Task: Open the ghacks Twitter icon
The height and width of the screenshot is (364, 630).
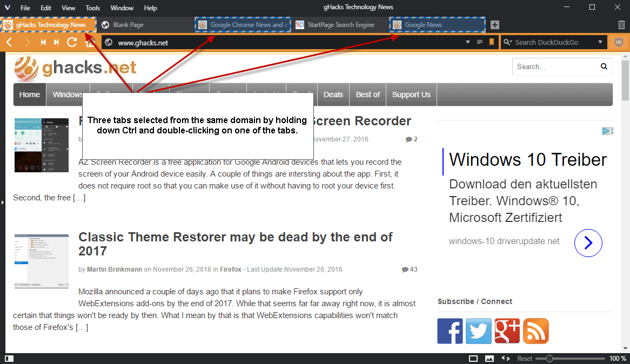Action: (x=479, y=331)
